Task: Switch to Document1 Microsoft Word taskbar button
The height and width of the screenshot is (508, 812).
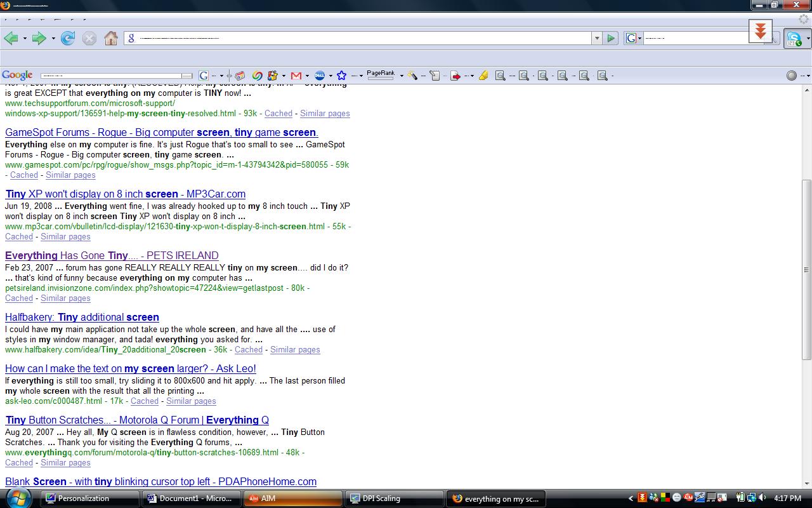Action: tap(192, 498)
